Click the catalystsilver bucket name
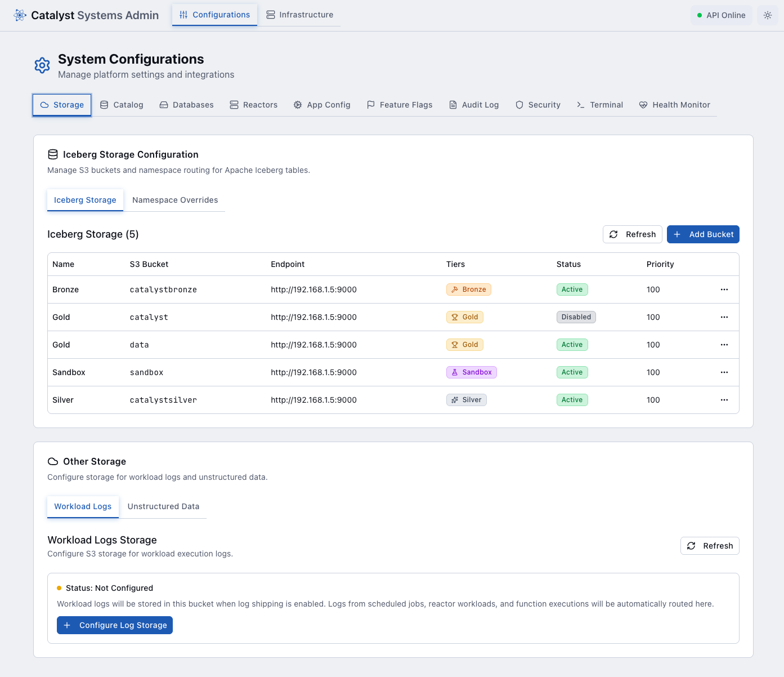784x677 pixels. click(163, 400)
